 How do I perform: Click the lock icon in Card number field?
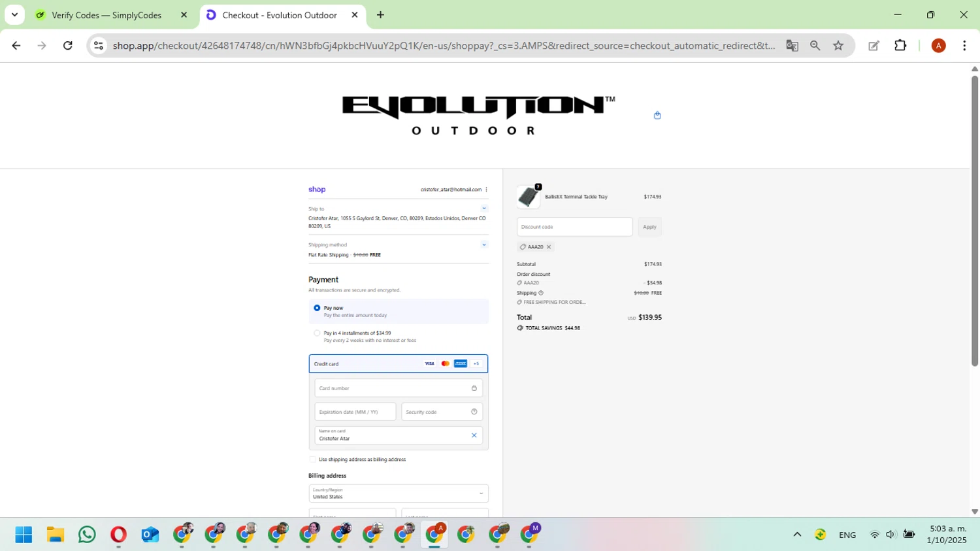(x=474, y=388)
